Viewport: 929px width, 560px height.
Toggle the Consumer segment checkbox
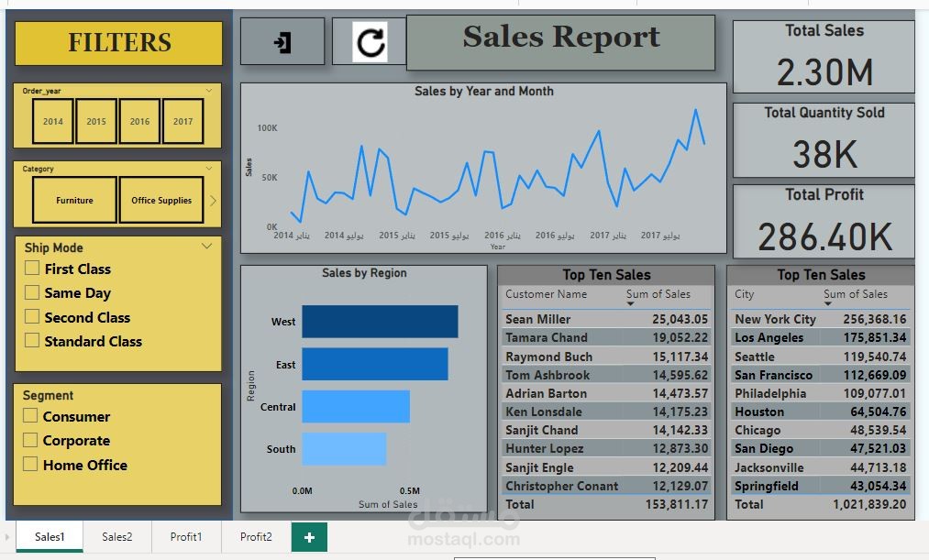pyautogui.click(x=30, y=415)
